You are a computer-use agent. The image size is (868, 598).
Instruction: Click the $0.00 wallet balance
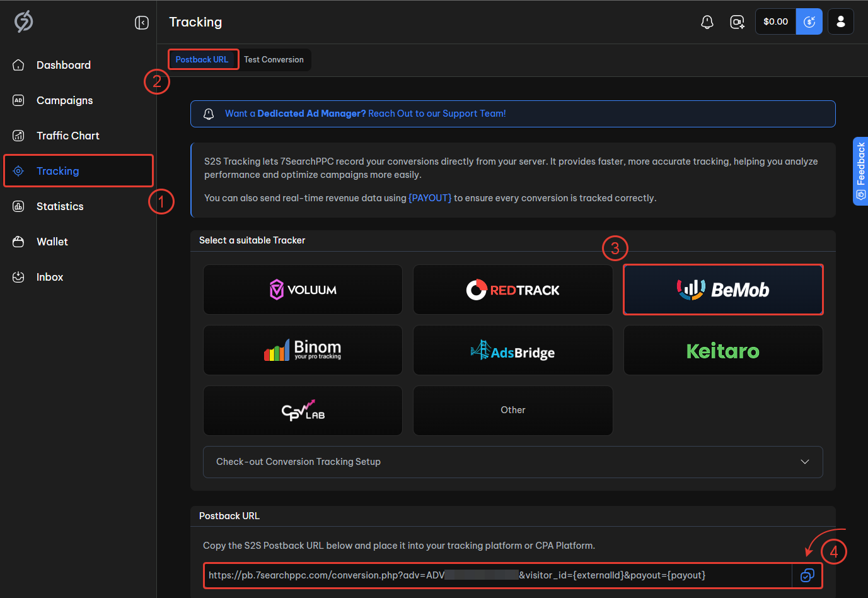[x=776, y=21]
